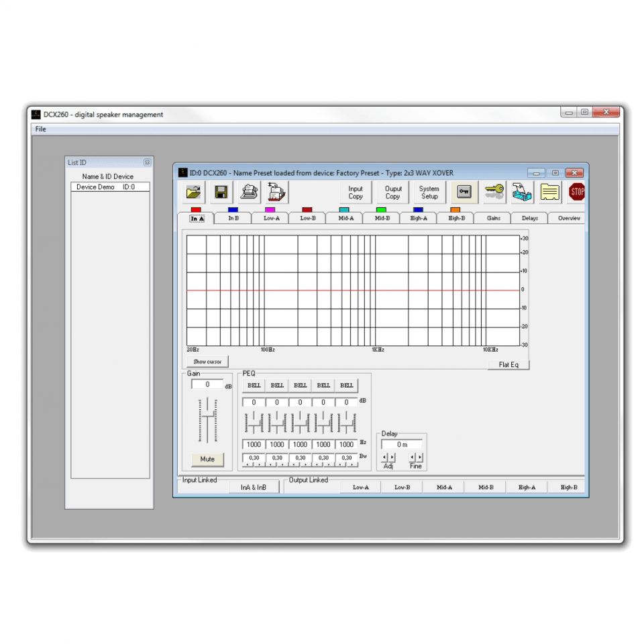Click the Delay Fine left arrow

coord(413,457)
